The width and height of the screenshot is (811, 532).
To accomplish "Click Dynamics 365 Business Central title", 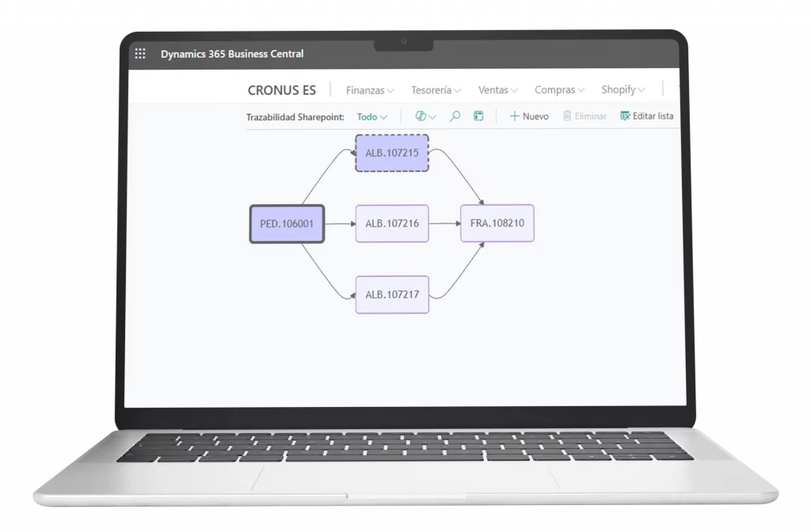I will click(231, 54).
